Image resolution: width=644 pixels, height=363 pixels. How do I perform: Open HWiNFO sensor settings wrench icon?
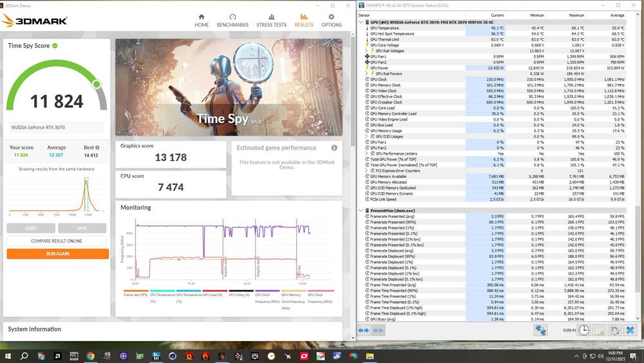[x=614, y=330]
